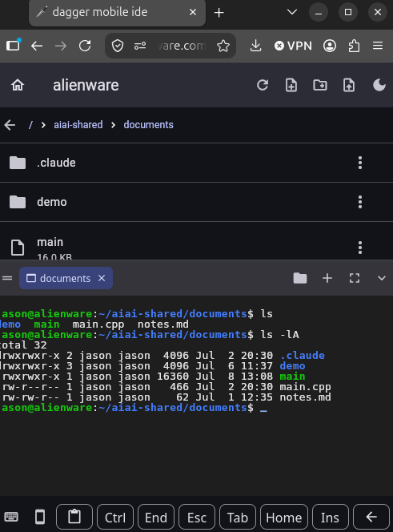
Task: Tap the Ctrl key button
Action: pos(115,517)
